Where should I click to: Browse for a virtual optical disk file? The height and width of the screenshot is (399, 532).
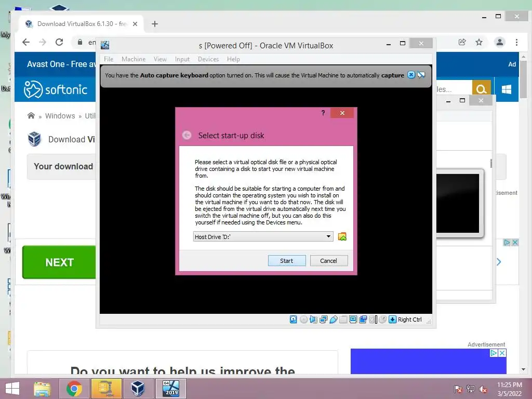tap(342, 236)
